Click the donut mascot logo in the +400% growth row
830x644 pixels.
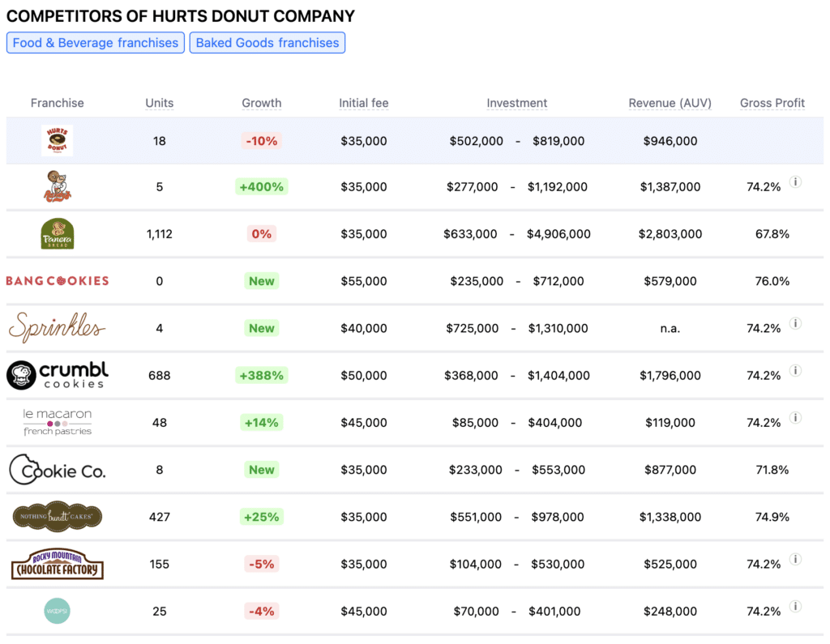[58, 186]
